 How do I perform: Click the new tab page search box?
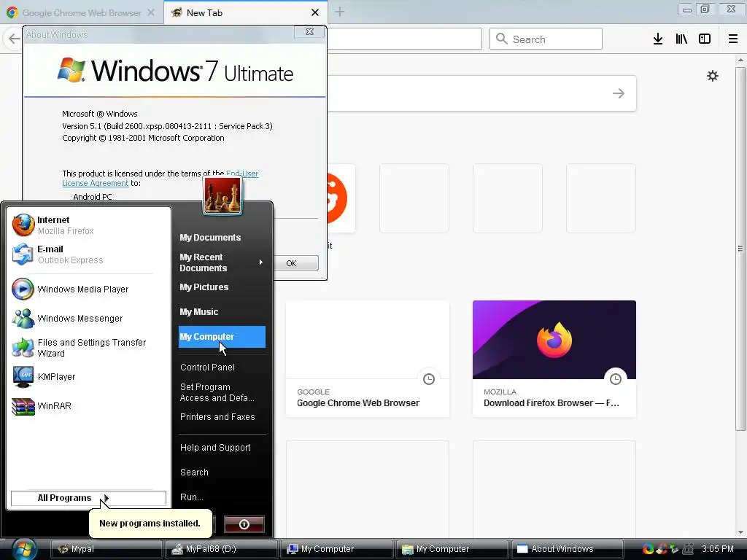pos(481,93)
